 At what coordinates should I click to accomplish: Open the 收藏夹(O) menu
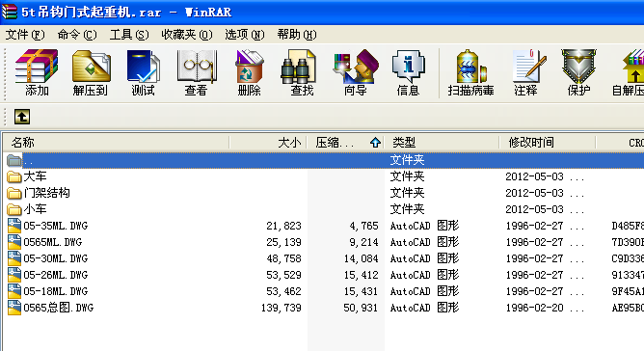[x=187, y=35]
